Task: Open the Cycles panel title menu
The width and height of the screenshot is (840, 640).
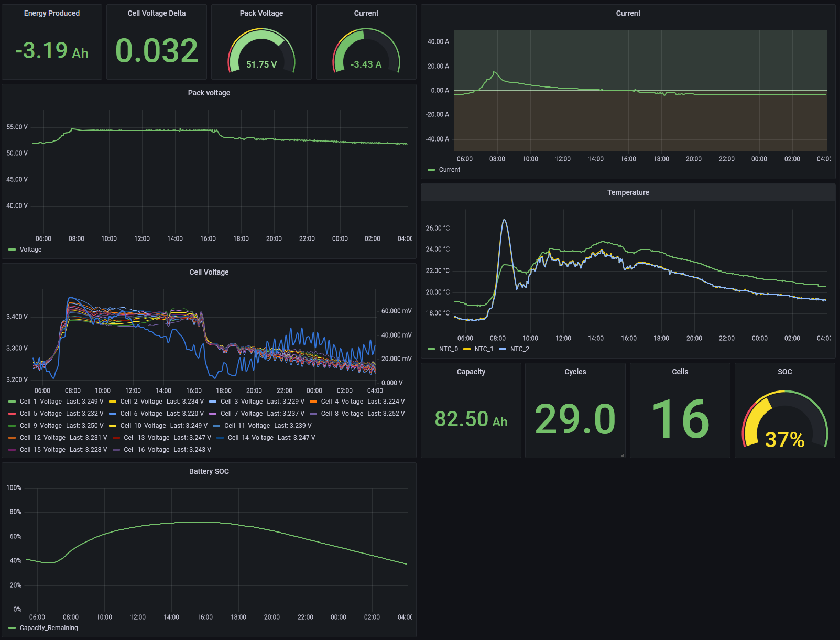Action: pyautogui.click(x=575, y=372)
